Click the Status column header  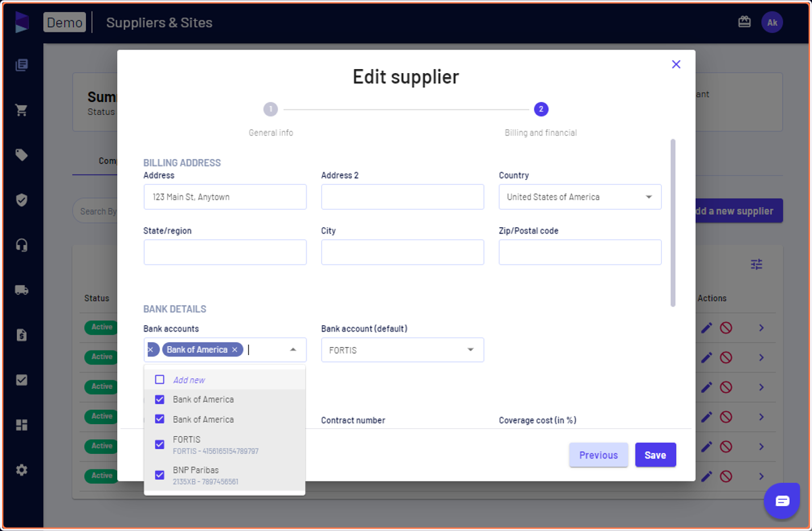[x=97, y=298]
